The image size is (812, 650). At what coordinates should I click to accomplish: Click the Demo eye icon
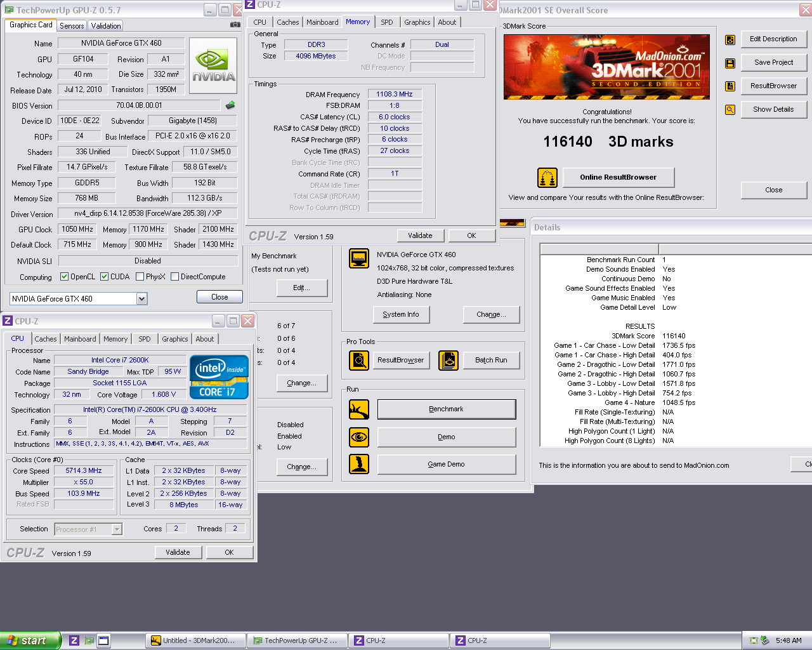pyautogui.click(x=359, y=437)
